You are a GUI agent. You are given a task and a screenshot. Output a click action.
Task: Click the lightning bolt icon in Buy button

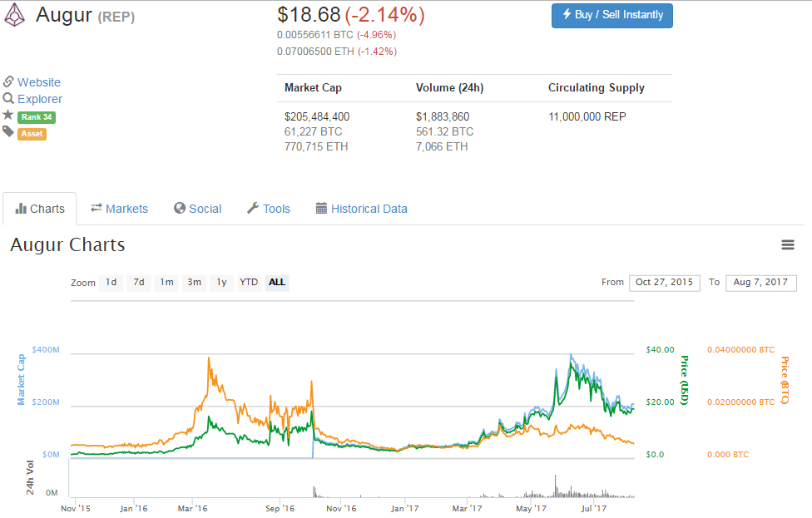pyautogui.click(x=567, y=14)
